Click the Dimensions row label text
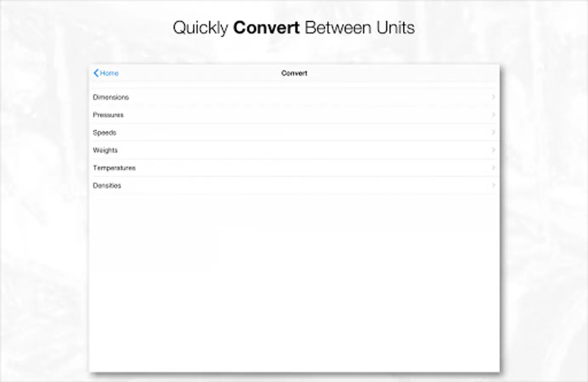588x382 pixels. [110, 97]
